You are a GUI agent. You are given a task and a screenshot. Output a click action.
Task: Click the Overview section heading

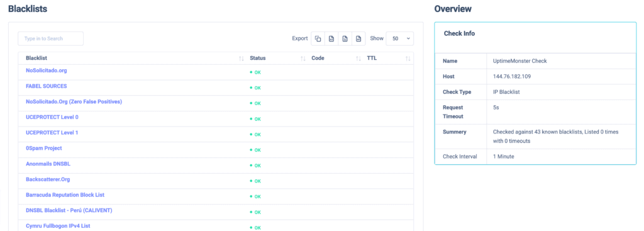coord(453,9)
